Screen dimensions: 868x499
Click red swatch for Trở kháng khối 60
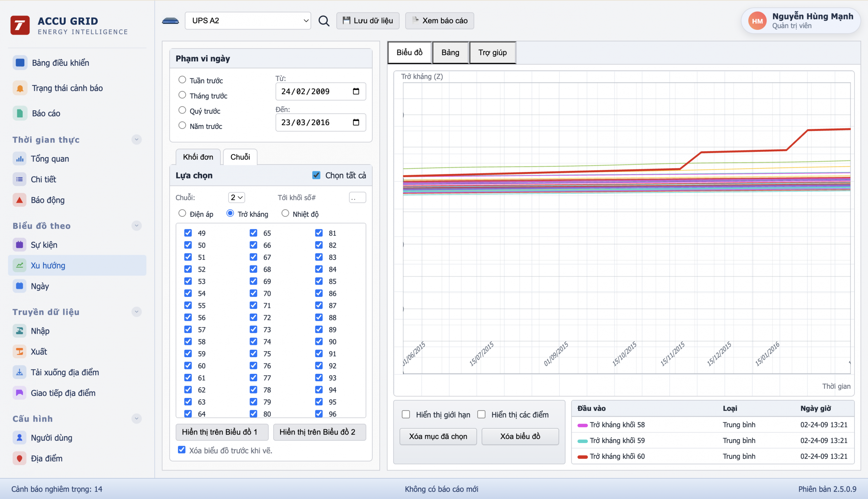coord(582,457)
